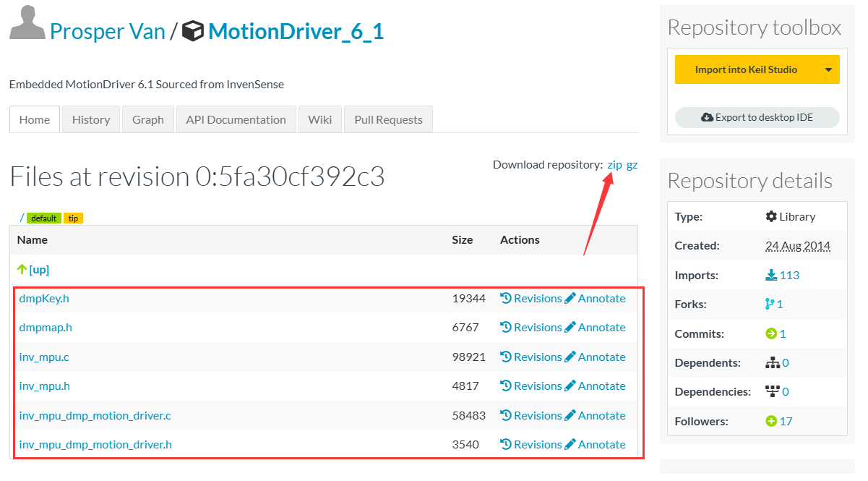868x481 pixels.
Task: Open the inv_mpu_dmp_motion_driver.c file
Action: pyautogui.click(x=95, y=415)
